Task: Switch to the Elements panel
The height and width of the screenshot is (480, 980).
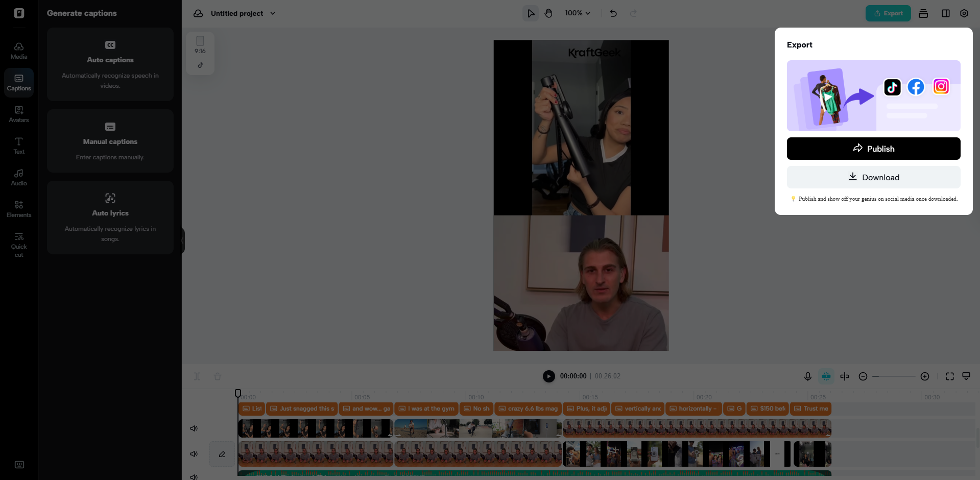Action: click(19, 208)
